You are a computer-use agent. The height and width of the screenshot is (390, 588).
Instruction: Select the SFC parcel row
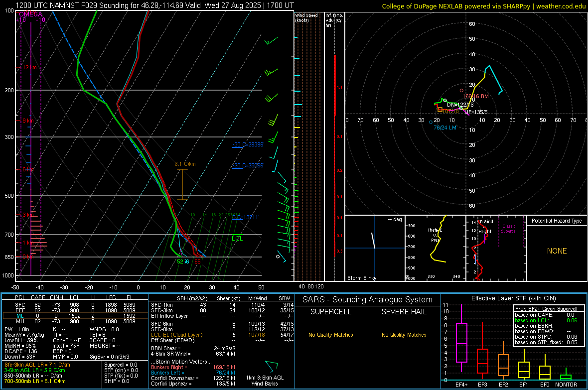(x=74, y=305)
